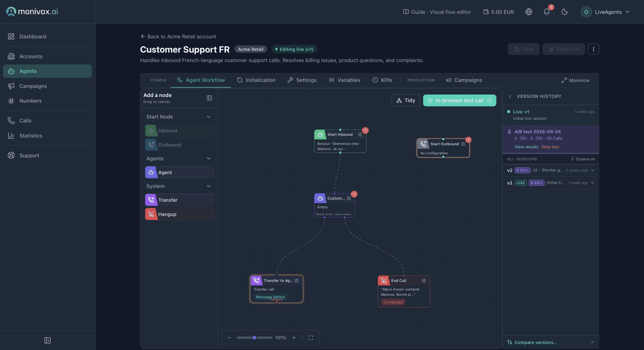Fit canvas to screen
Image resolution: width=644 pixels, height=350 pixels.
(x=311, y=337)
